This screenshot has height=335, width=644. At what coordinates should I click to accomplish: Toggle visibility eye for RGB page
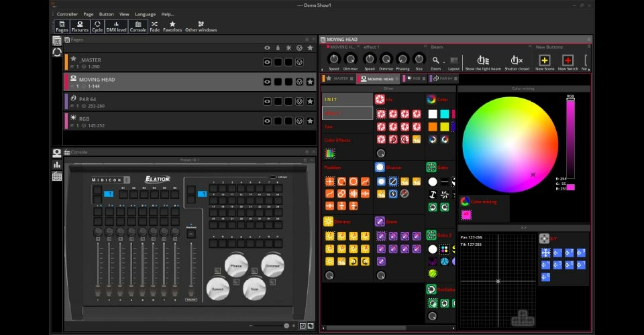[267, 121]
